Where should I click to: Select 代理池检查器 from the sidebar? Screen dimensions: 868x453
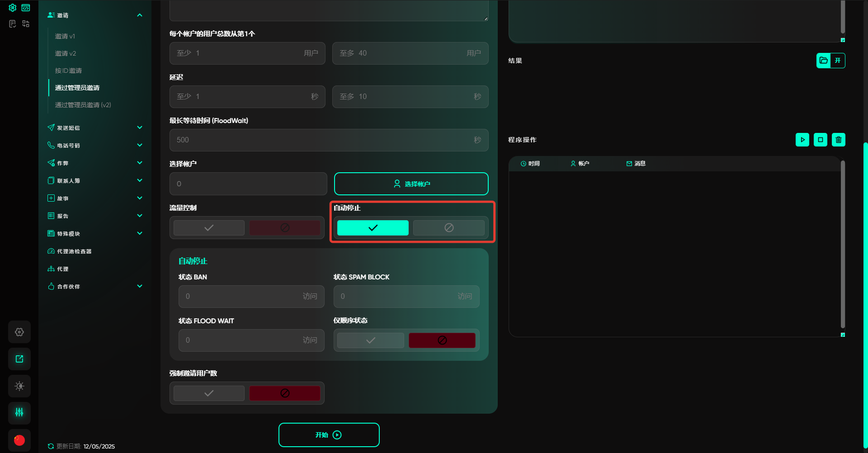tap(74, 251)
